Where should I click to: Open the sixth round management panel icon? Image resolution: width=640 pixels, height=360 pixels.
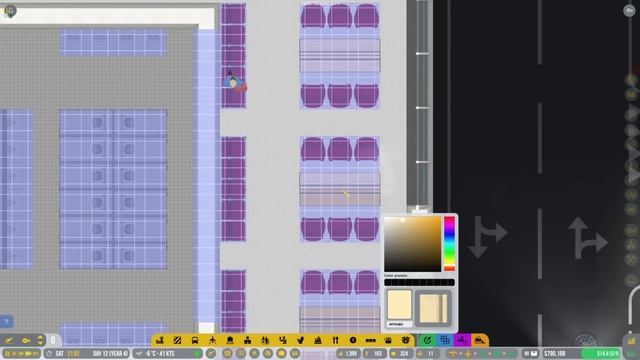click(295, 353)
